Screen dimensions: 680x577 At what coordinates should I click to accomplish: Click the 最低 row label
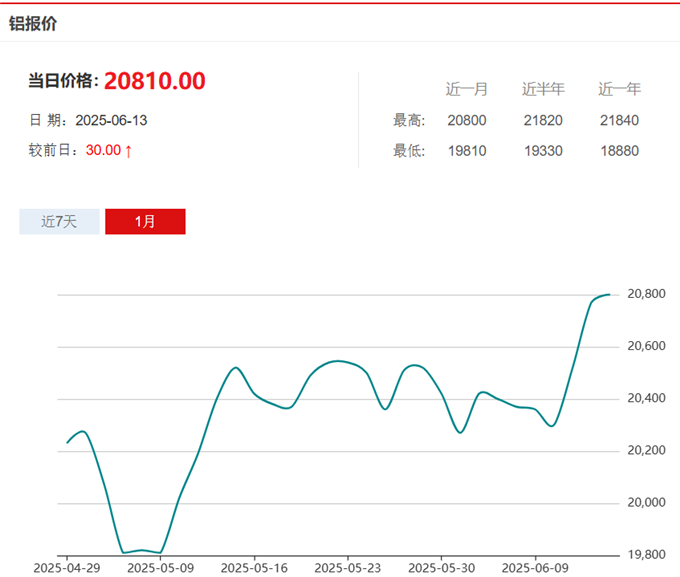(409, 151)
